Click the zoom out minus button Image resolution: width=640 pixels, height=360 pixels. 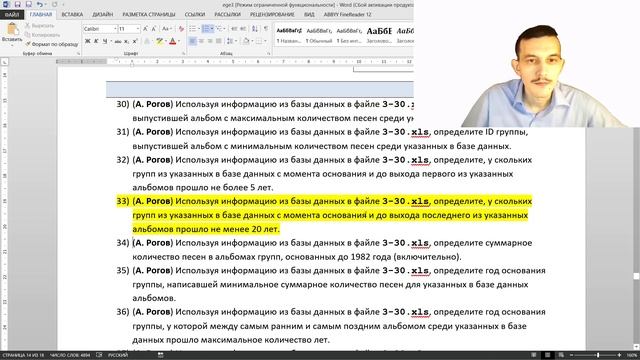pos(571,356)
